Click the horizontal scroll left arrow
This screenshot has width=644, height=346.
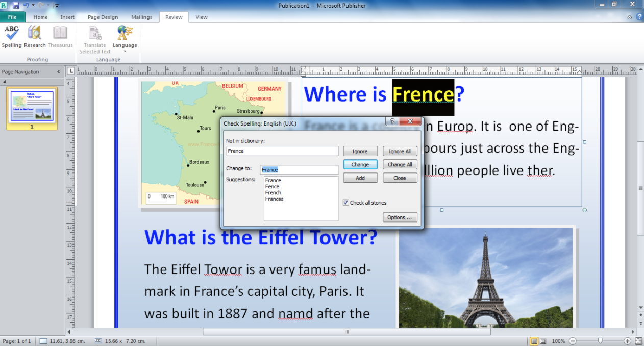pos(69,332)
